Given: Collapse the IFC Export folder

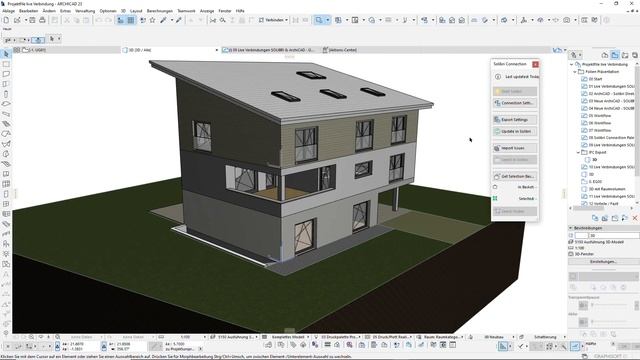Looking at the screenshot, I should (578, 152).
